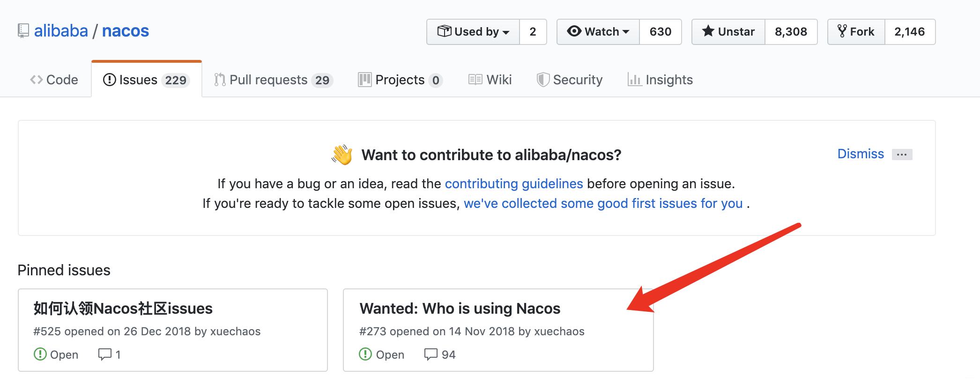Fork the nacos repository

click(856, 32)
